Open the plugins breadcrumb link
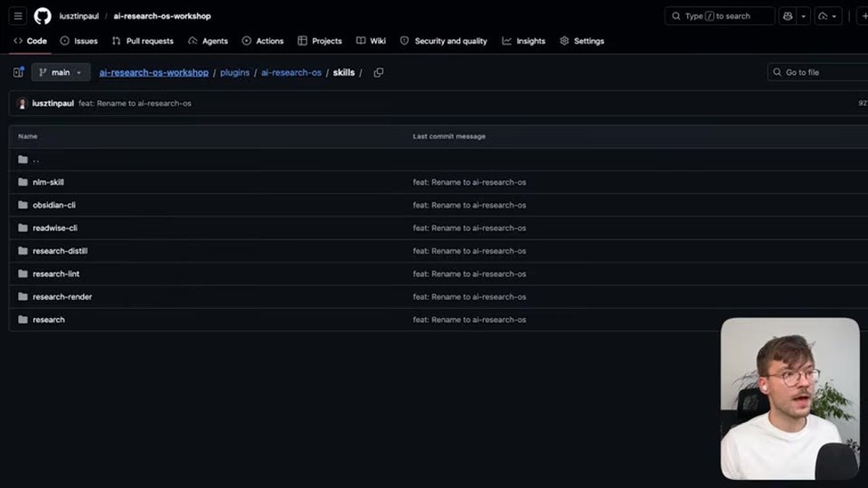 tap(235, 72)
